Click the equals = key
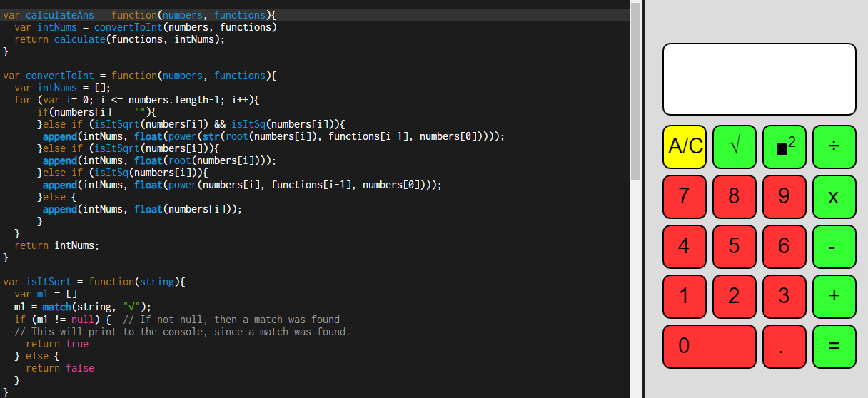Image resolution: width=868 pixels, height=398 pixels. click(x=834, y=347)
